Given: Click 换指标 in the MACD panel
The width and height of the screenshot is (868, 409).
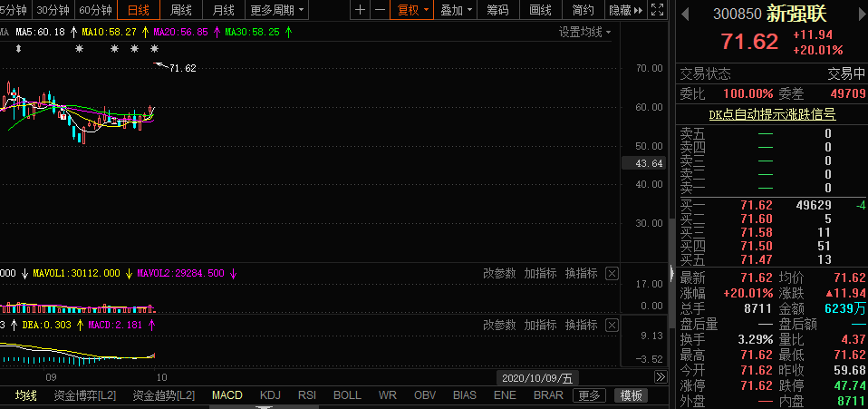Looking at the screenshot, I should click(x=582, y=325).
